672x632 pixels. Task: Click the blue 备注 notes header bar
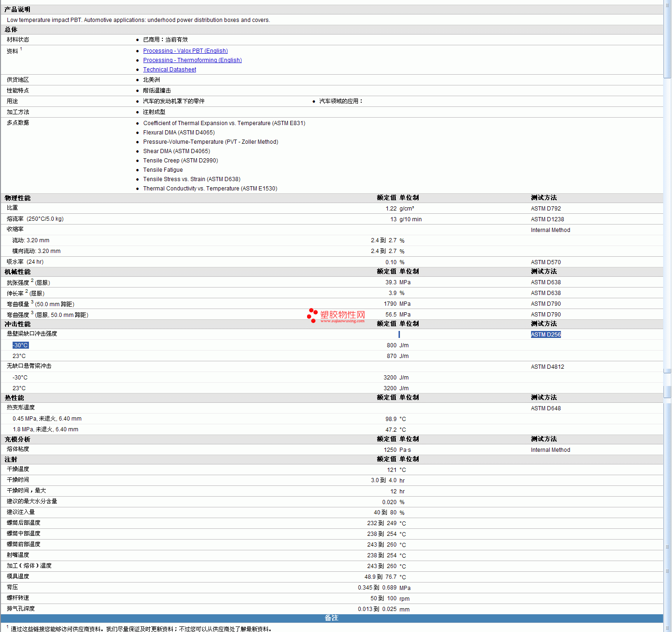[331, 618]
